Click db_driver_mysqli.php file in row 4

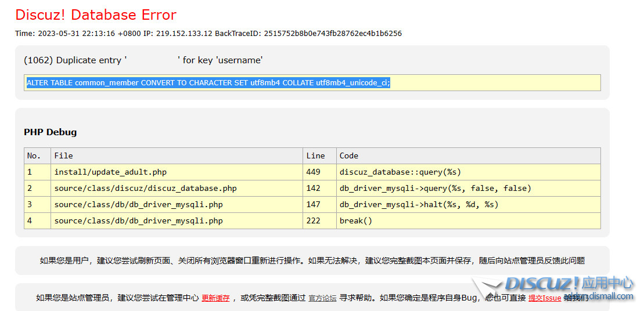pos(177,220)
